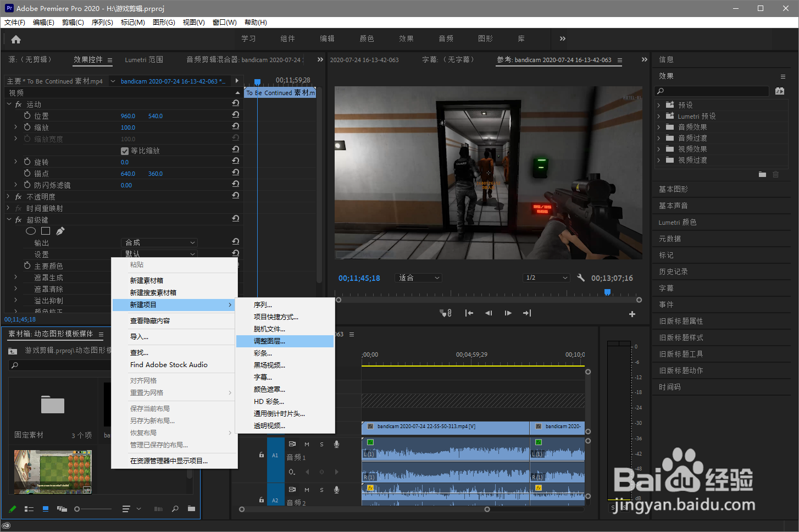The image size is (799, 532).
Task: Expand the 视频效果 folder
Action: (658, 149)
